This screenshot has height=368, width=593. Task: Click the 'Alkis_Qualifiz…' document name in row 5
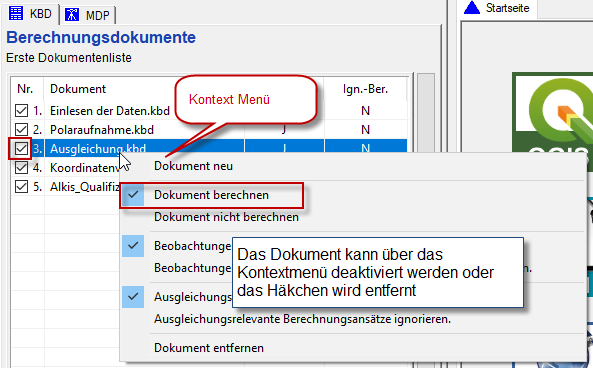point(85,186)
